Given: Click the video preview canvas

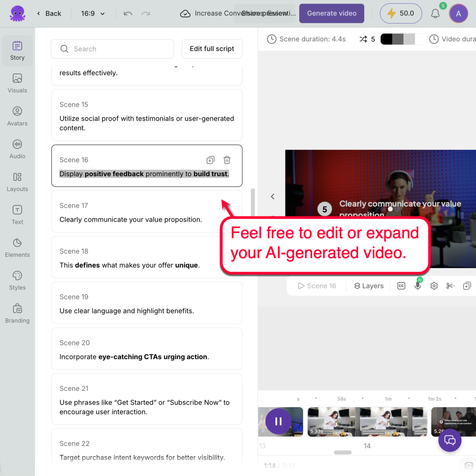Looking at the screenshot, I should 380,209.
